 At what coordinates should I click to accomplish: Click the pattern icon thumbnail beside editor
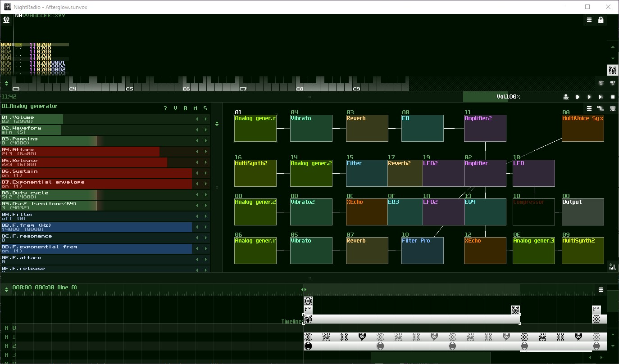click(x=612, y=70)
